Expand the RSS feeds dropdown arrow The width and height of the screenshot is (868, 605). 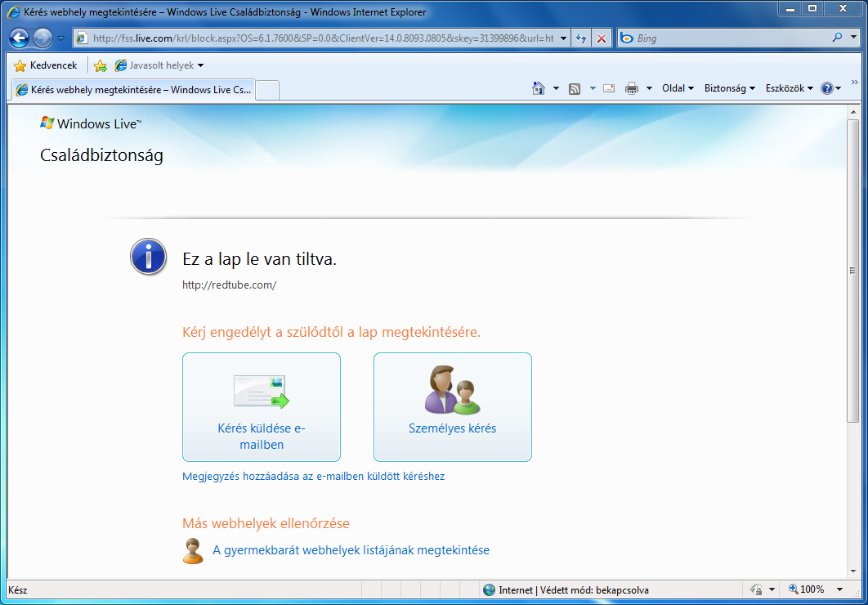pyautogui.click(x=593, y=88)
